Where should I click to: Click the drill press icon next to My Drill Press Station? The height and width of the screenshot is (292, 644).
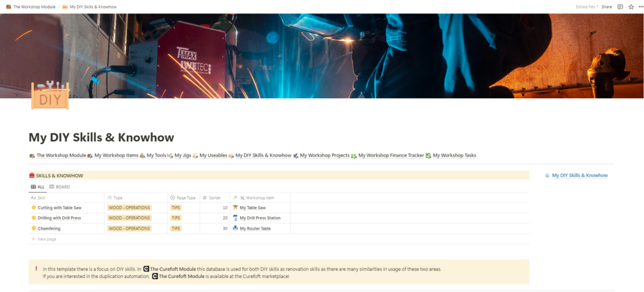click(235, 218)
